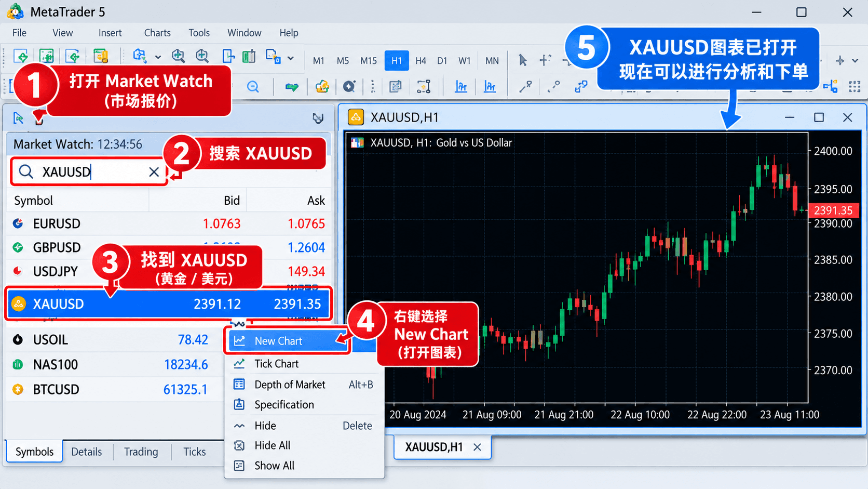
Task: Click the blue magnifier icon in second toolbar row
Action: click(253, 86)
